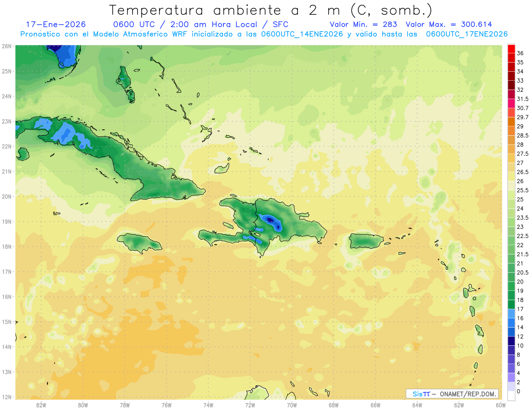532x411 pixels.
Task: Click legend value '22.5' on color scale
Action: 523,236
